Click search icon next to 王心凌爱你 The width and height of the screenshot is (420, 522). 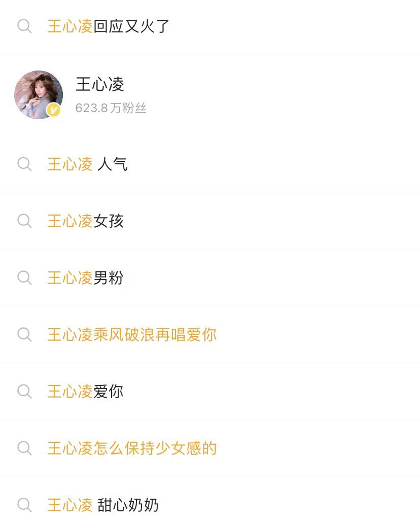pos(24,391)
